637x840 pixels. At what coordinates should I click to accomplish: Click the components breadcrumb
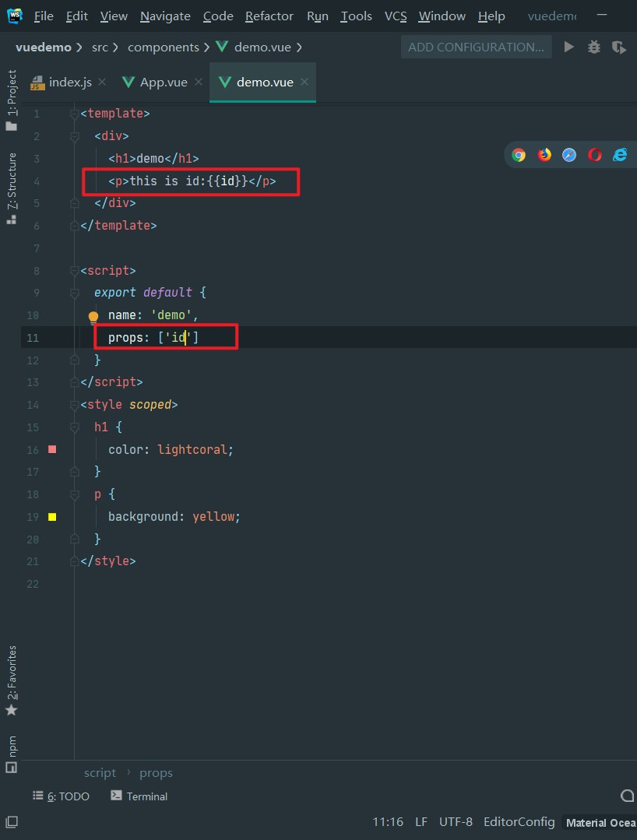(164, 47)
